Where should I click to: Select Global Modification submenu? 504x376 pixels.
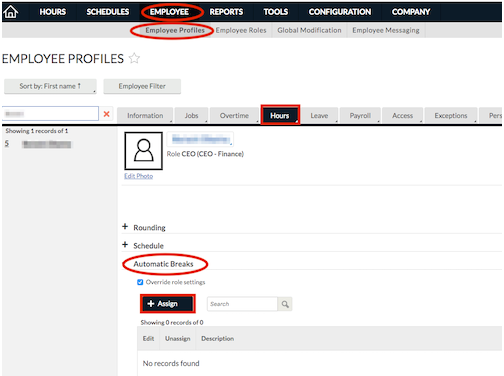click(309, 30)
